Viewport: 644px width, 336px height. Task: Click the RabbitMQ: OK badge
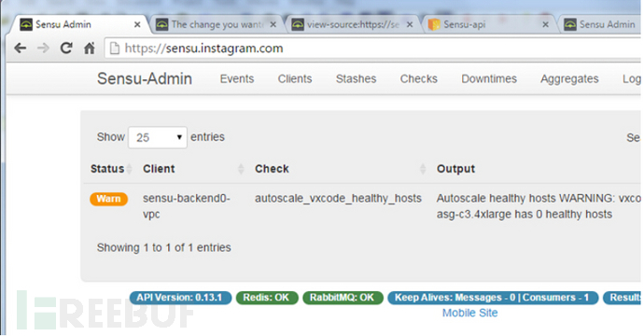pos(343,298)
